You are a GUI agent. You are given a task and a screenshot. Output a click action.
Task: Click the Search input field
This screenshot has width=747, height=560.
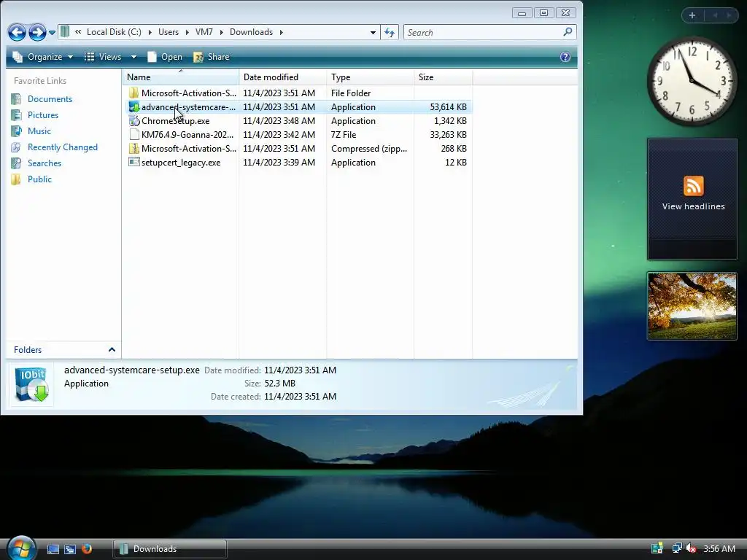pos(482,32)
